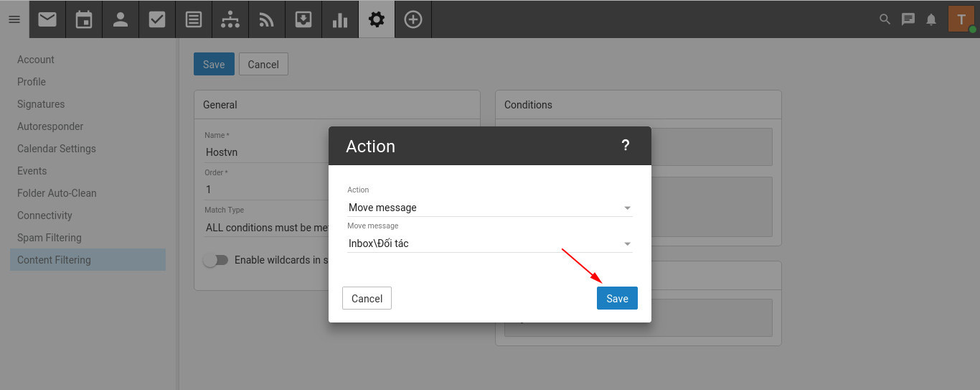Open the Email mail icon

(47, 19)
